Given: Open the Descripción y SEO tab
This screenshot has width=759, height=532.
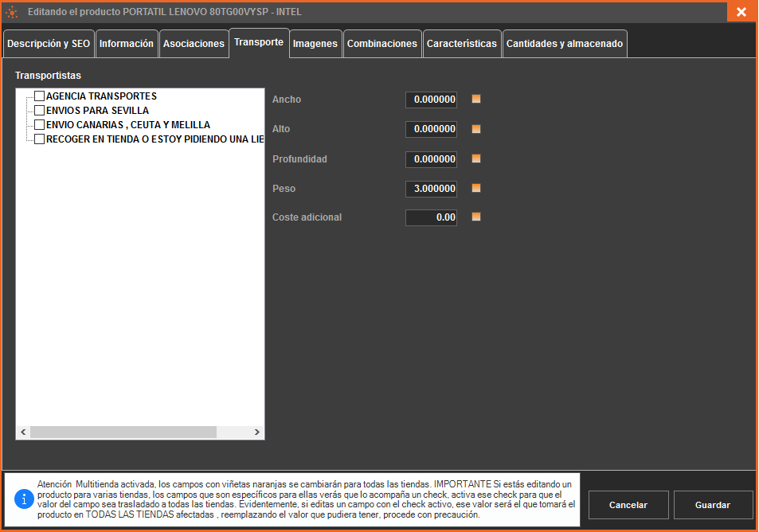Looking at the screenshot, I should [x=49, y=44].
